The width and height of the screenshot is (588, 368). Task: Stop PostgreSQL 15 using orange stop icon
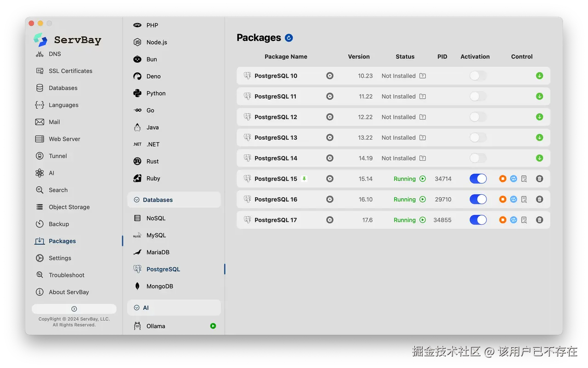tap(503, 179)
